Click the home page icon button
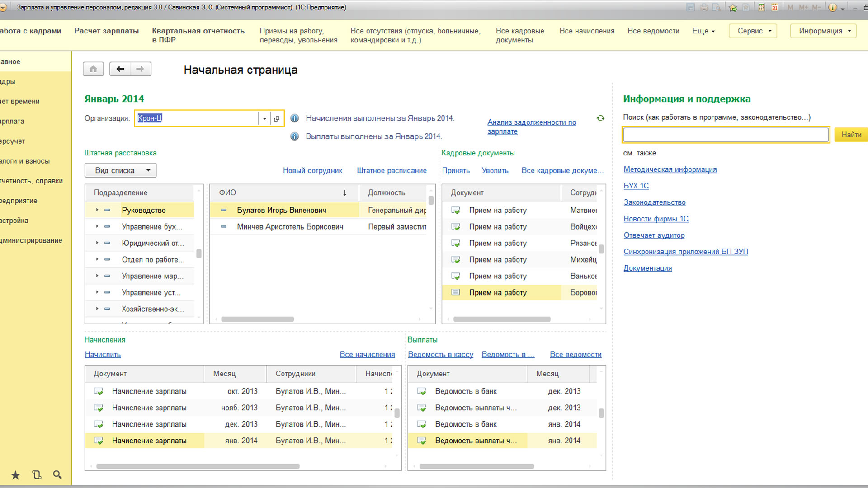This screenshot has height=488, width=868. [93, 69]
